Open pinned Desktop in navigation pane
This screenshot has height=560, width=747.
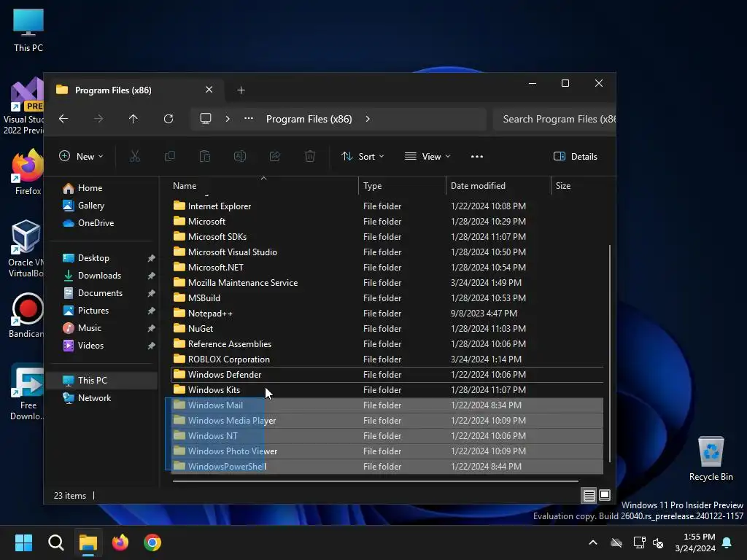[102, 257]
